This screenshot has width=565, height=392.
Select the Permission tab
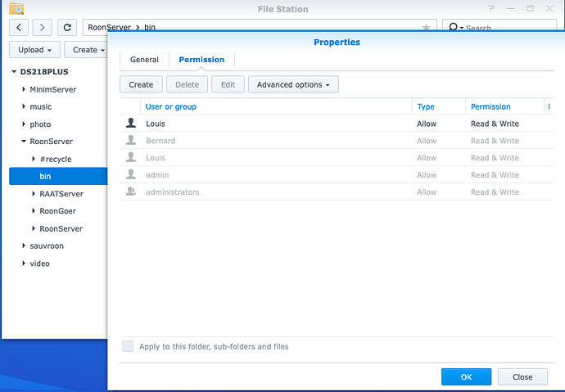(x=201, y=60)
